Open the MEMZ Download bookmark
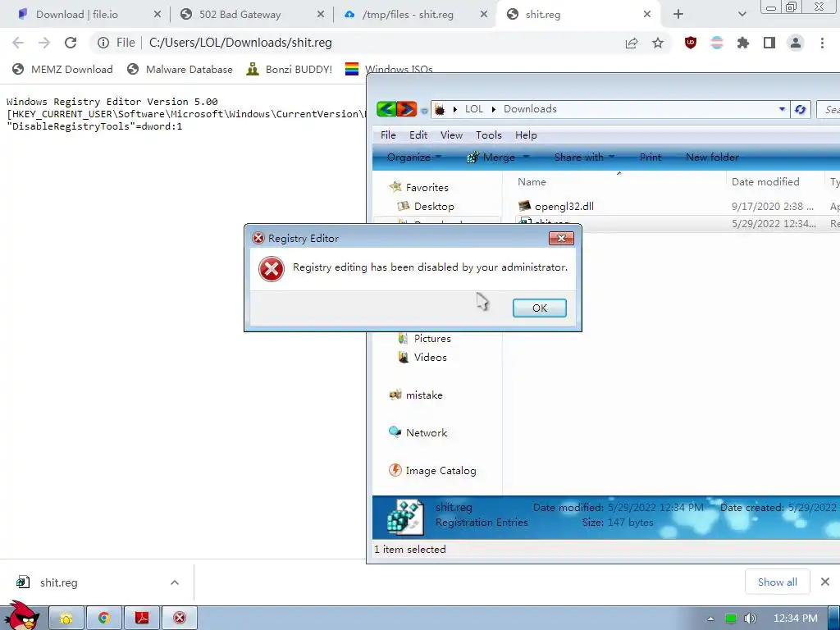Viewport: 840px width, 630px height. 62,69
